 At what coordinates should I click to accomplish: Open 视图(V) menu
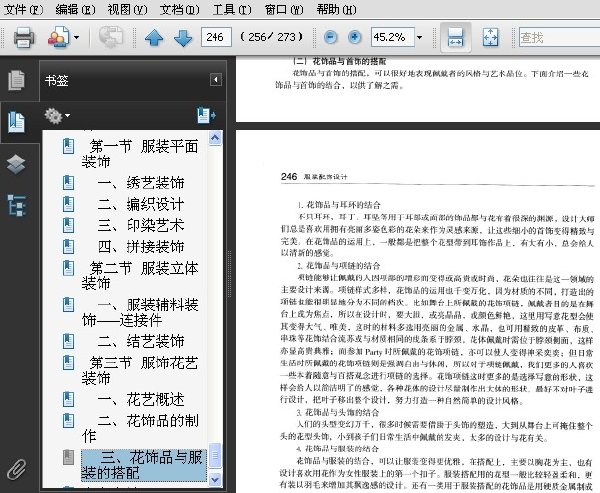tap(127, 9)
